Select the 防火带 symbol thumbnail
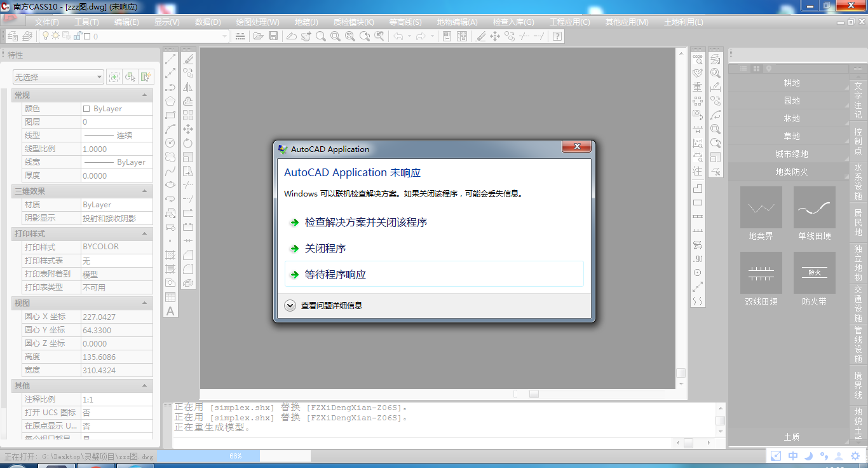 (x=815, y=273)
